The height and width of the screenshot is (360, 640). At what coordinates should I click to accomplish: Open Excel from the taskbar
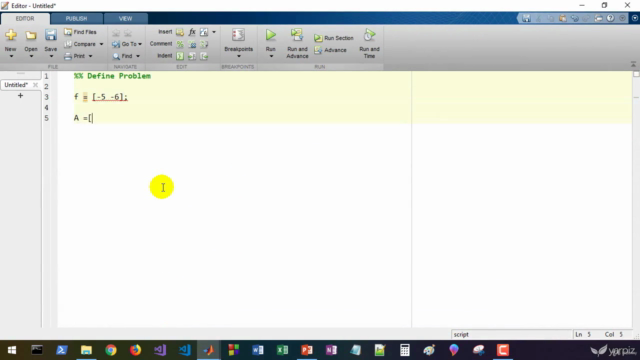coord(282,350)
